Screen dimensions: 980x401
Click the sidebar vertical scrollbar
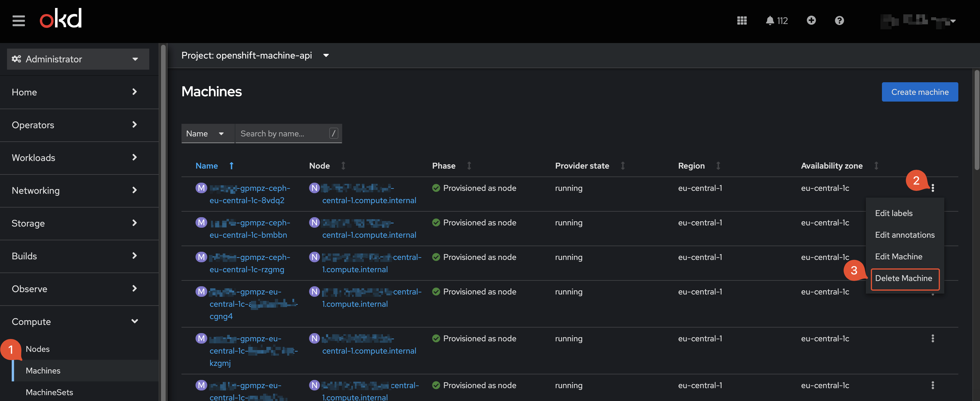coord(163,222)
